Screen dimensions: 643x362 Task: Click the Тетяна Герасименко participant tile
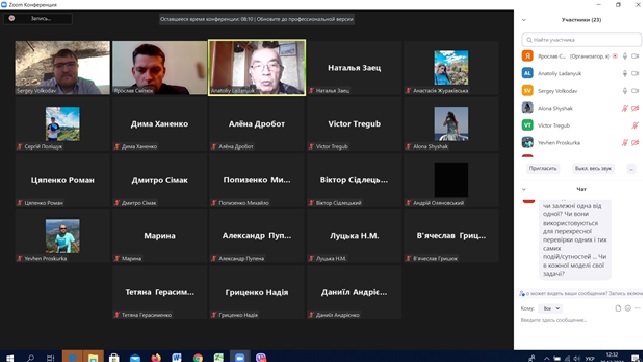(160, 292)
